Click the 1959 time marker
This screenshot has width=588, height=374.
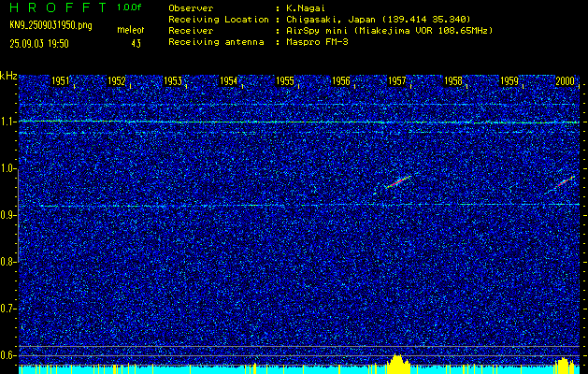pyautogui.click(x=509, y=81)
